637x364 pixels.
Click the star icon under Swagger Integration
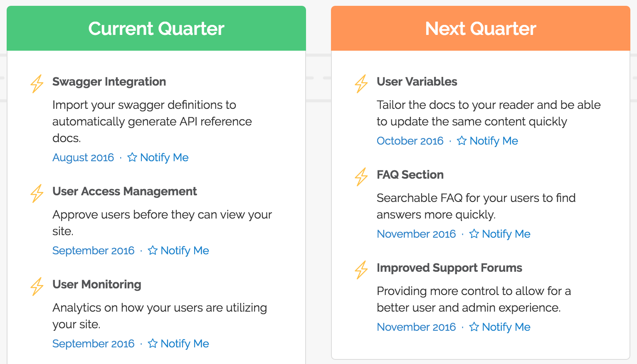[x=132, y=157]
